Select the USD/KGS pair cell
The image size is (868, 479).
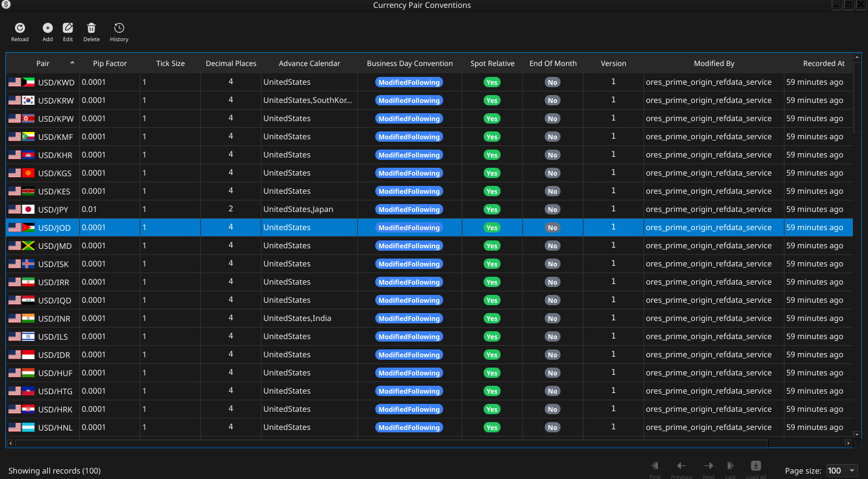[43, 173]
